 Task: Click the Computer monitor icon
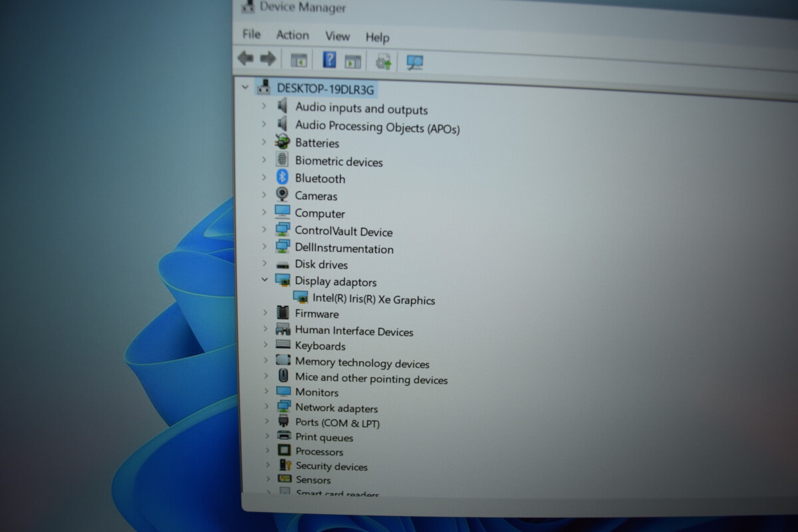pos(283,212)
